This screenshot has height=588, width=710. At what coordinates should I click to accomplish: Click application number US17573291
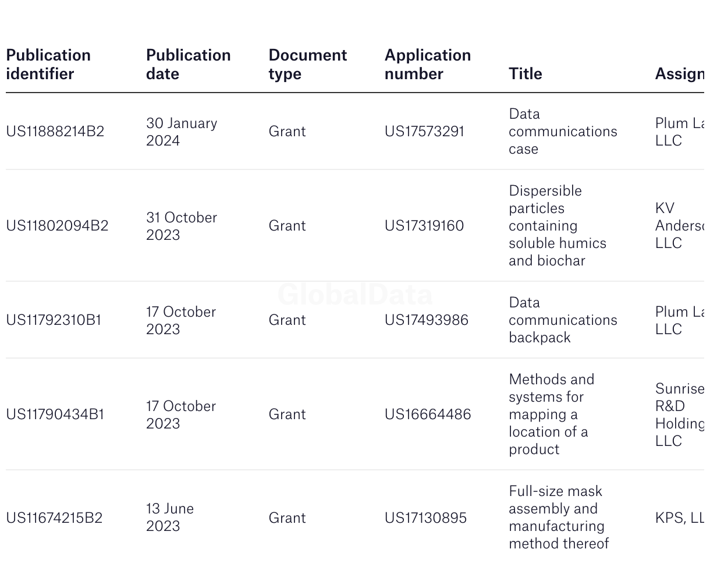pyautogui.click(x=424, y=132)
